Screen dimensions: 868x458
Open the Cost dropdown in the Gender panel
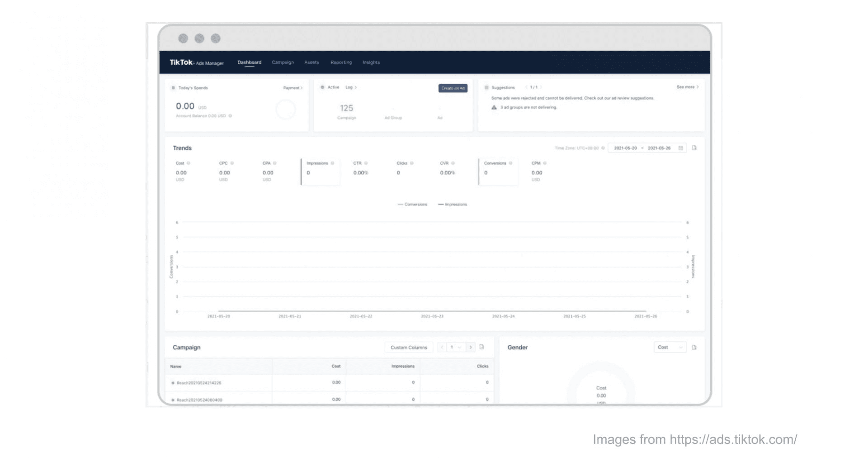coord(670,347)
